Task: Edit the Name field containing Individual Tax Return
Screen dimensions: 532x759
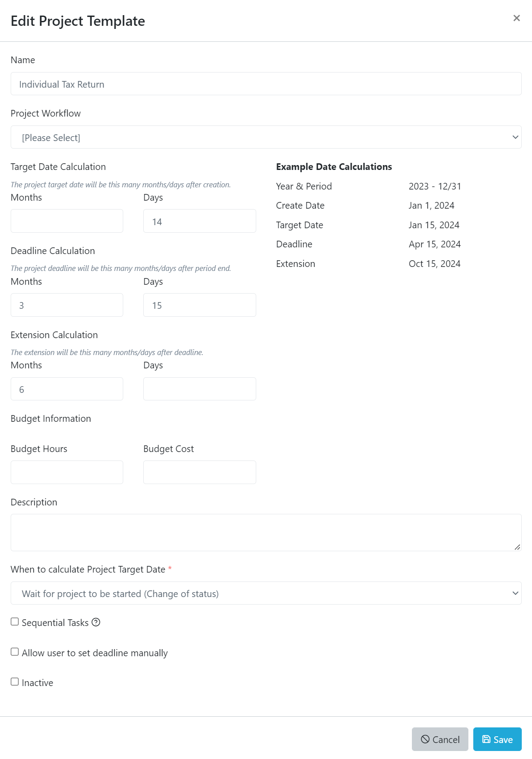Action: pyautogui.click(x=266, y=84)
